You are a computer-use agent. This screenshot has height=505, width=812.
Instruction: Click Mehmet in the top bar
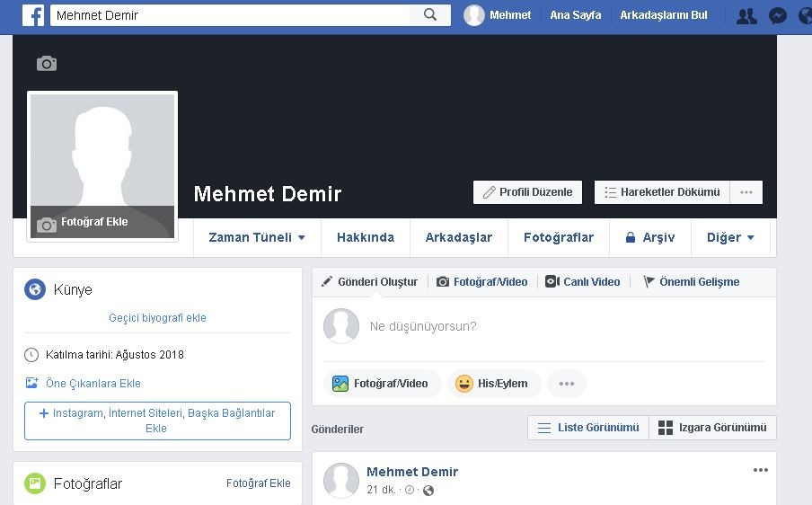510,15
